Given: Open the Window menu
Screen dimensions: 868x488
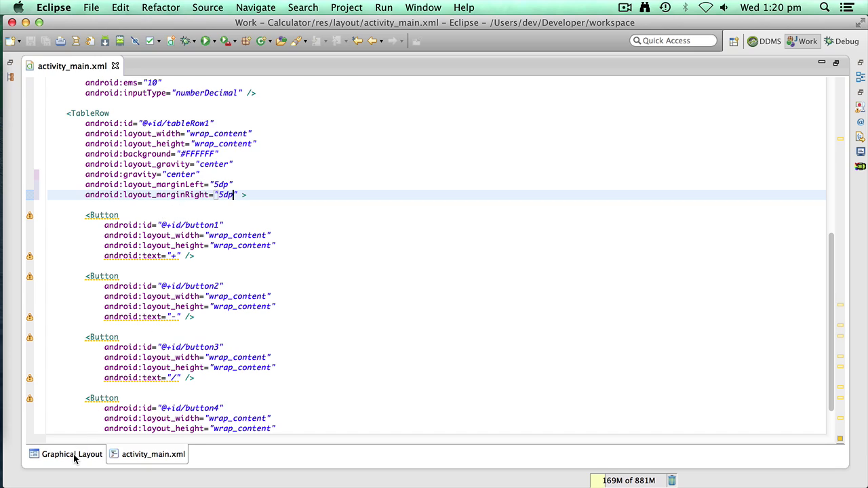Looking at the screenshot, I should 423,7.
